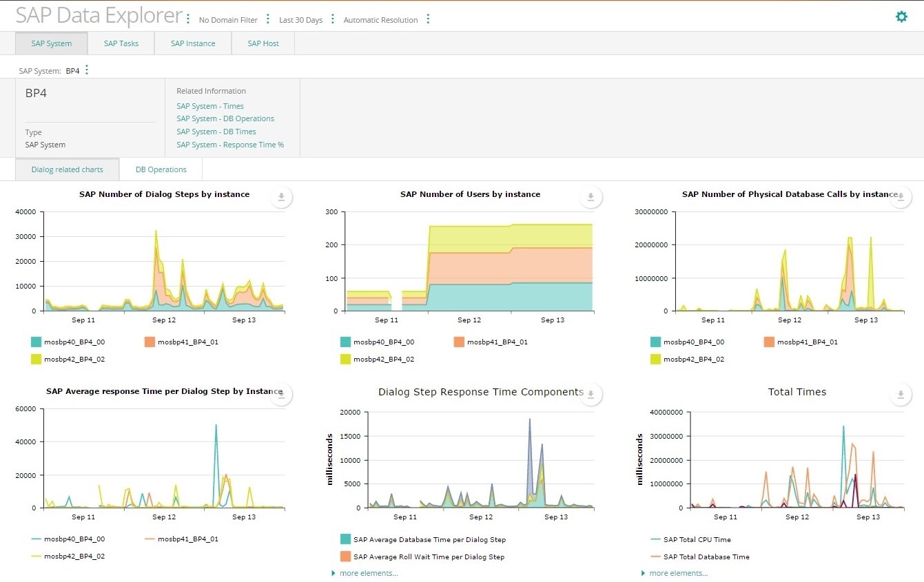The image size is (924, 582).
Task: Switch to the SAP System tab
Action: [x=52, y=43]
